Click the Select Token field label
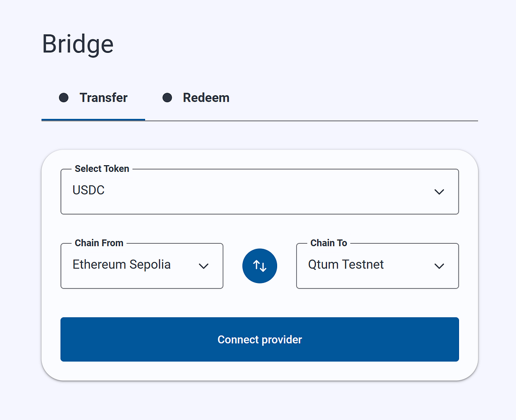Image resolution: width=516 pixels, height=420 pixels. click(x=102, y=169)
